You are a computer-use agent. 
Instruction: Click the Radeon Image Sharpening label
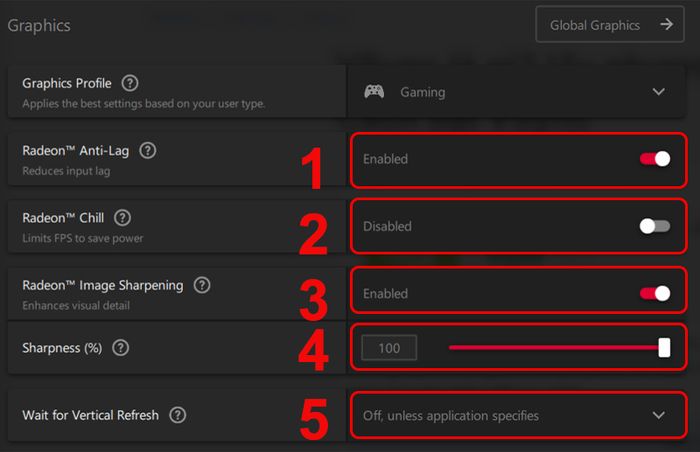tap(103, 285)
